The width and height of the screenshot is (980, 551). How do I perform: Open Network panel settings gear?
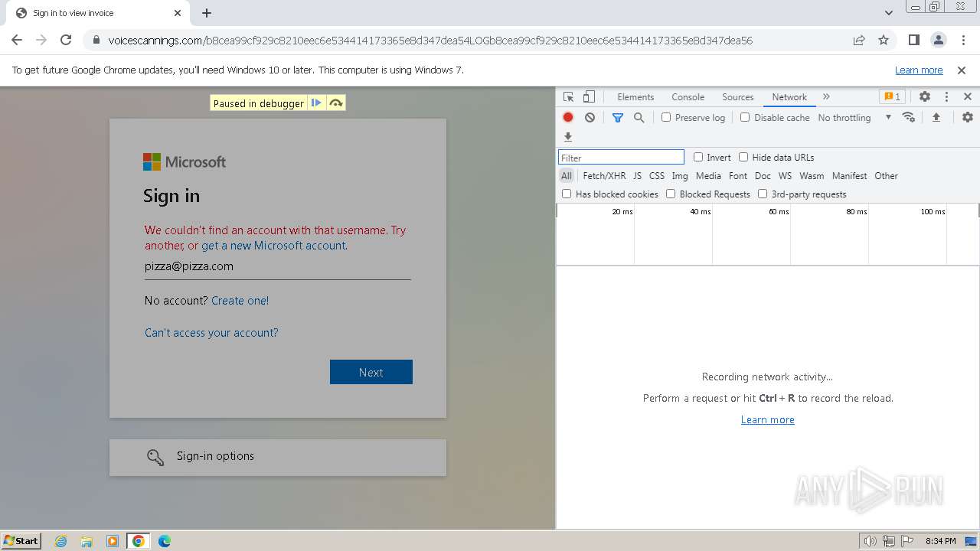(x=968, y=117)
